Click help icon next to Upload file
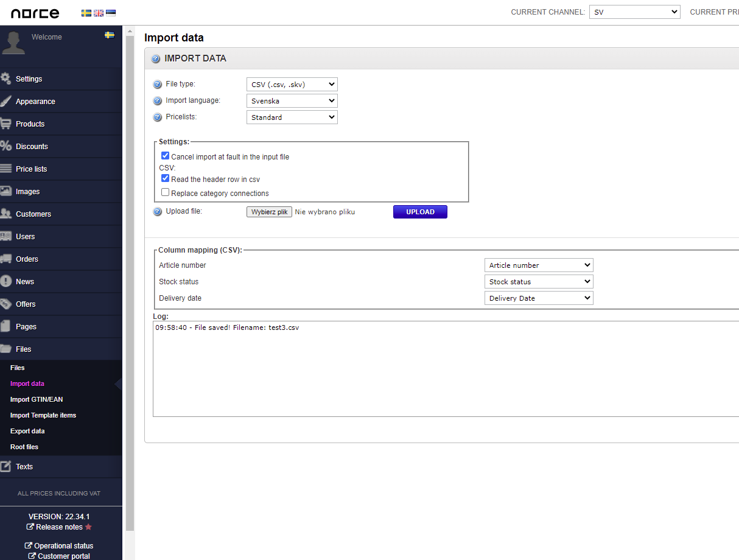739x560 pixels. point(157,212)
